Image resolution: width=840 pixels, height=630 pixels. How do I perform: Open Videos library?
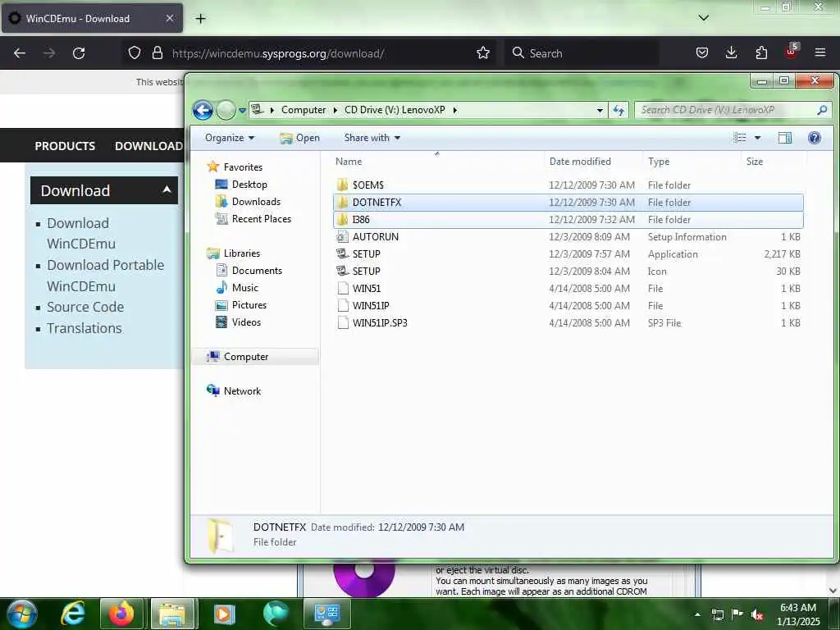coord(246,322)
